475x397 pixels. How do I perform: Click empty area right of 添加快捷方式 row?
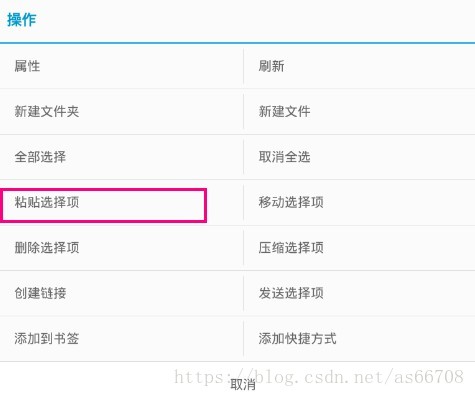pyautogui.click(x=405, y=339)
